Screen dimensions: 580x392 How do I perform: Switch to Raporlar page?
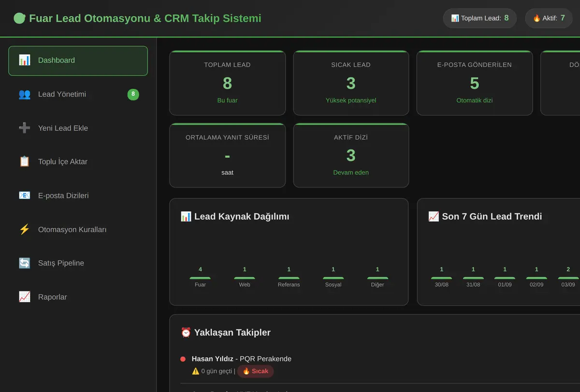click(x=78, y=297)
